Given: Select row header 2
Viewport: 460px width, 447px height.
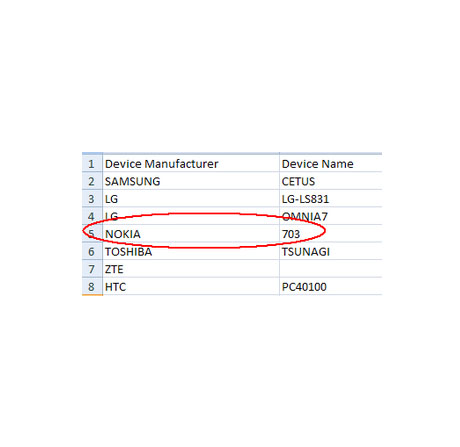Looking at the screenshot, I should click(x=92, y=181).
